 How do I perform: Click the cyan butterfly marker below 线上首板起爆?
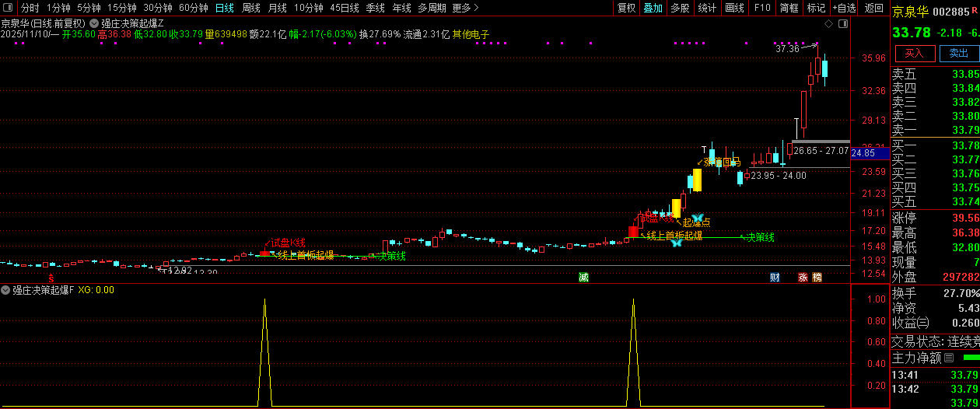(x=677, y=242)
